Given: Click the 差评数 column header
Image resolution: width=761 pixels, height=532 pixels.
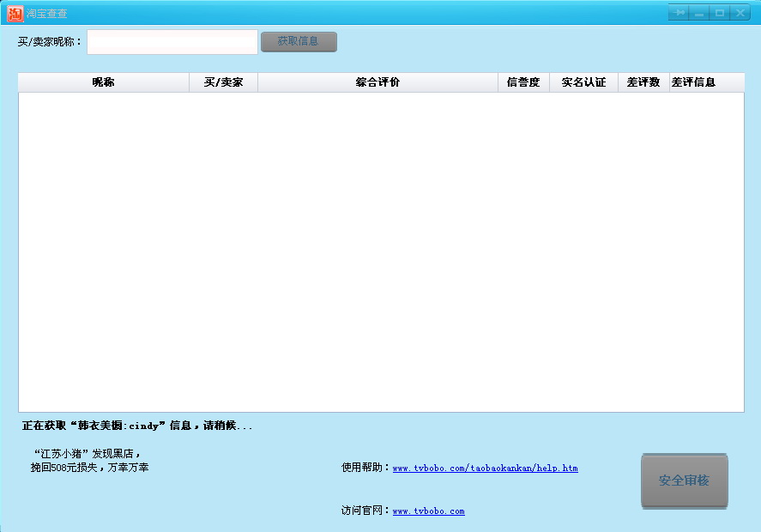Looking at the screenshot, I should 643,82.
